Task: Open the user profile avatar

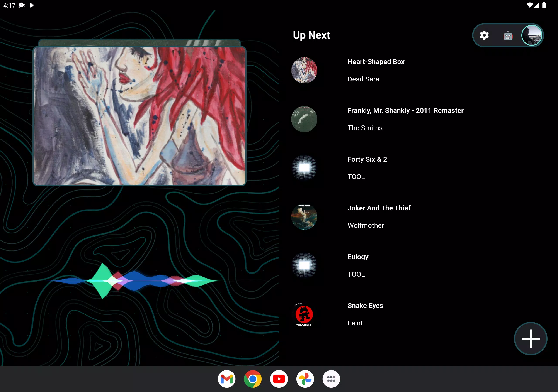Action: click(532, 35)
